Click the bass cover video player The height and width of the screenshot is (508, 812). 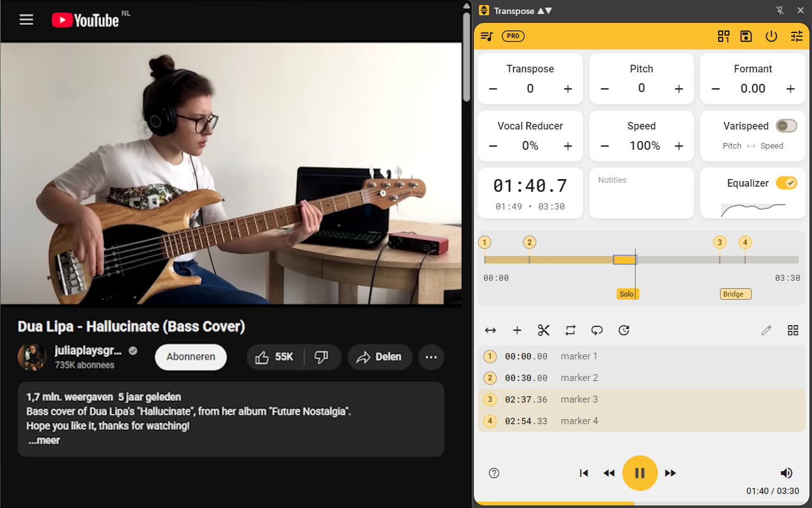(x=231, y=173)
